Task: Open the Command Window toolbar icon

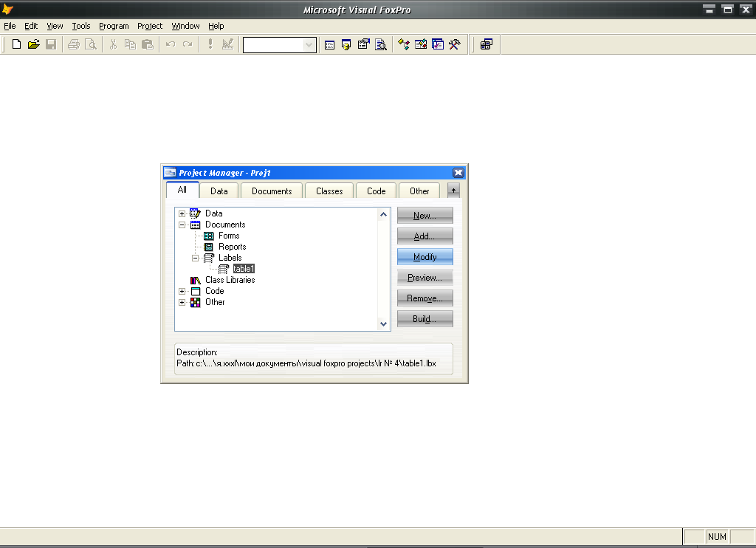Action: pos(329,45)
